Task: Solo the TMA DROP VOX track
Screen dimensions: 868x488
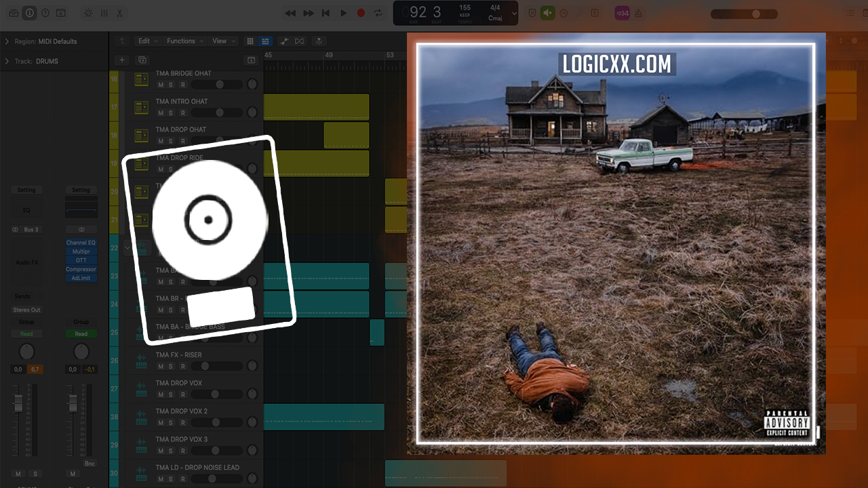Action: [171, 394]
